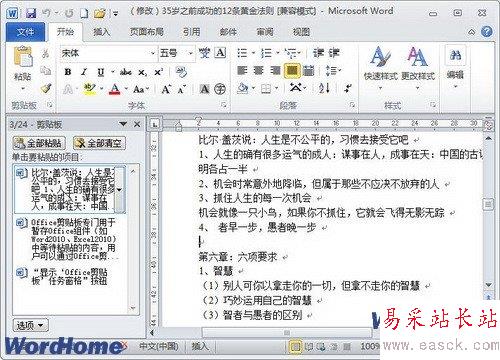Open the Font dialog launcher in 字体 group
This screenshot has height=360, width=500.
(x=224, y=105)
